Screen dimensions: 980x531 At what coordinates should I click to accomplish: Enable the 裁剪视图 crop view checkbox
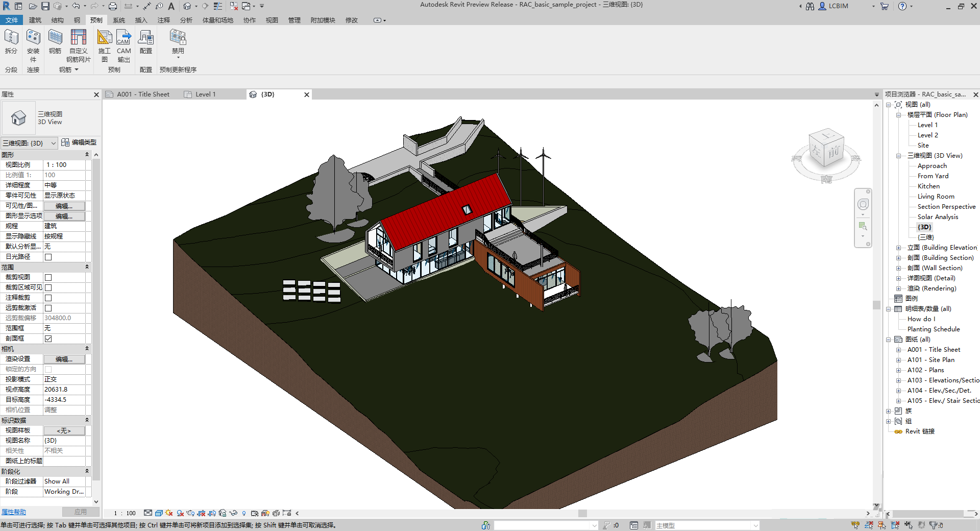pyautogui.click(x=48, y=277)
